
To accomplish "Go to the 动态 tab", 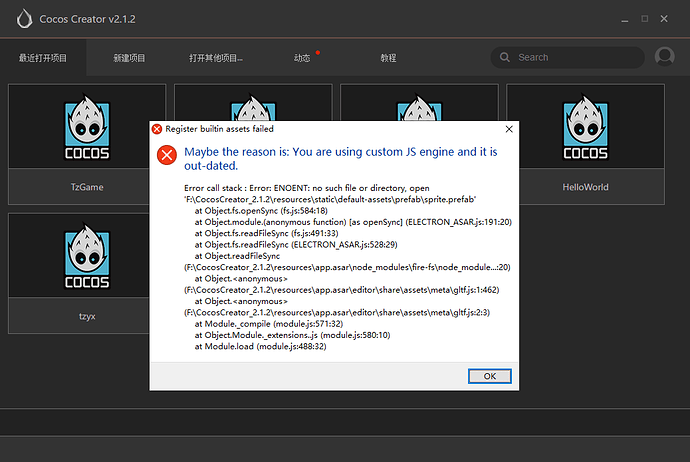I will click(302, 58).
